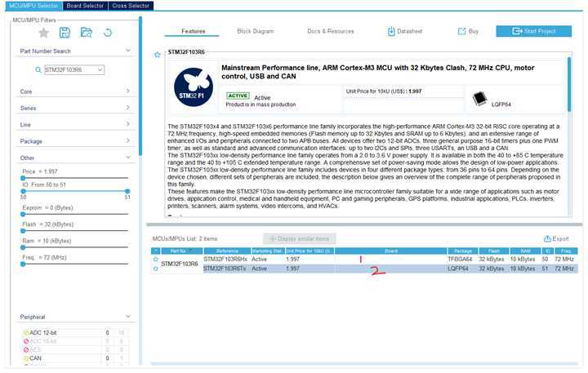Image resolution: width=588 pixels, height=373 pixels.
Task: Click the filters panel vertical scrollbar
Action: tap(140, 87)
